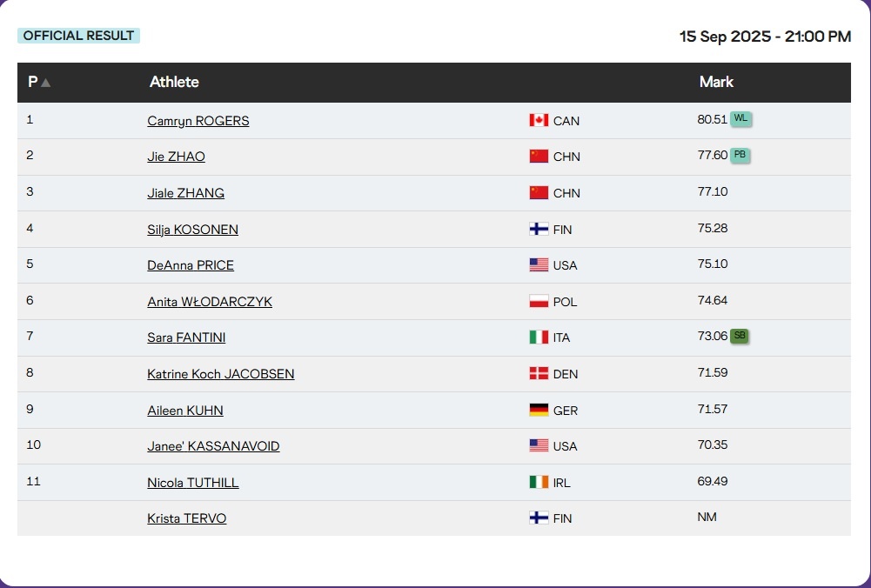
Task: Open DeAnna PRICE athlete profile
Action: [191, 265]
